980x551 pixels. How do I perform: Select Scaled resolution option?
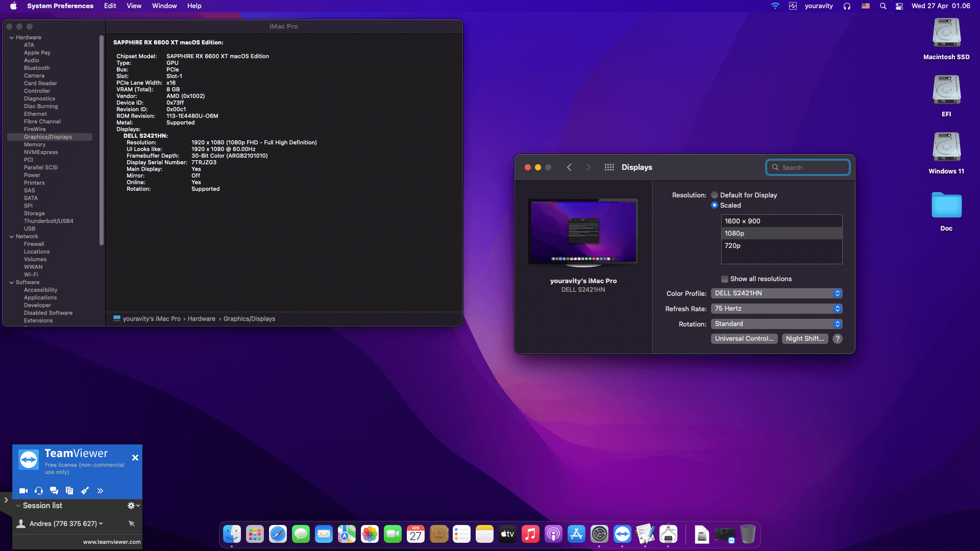click(715, 205)
